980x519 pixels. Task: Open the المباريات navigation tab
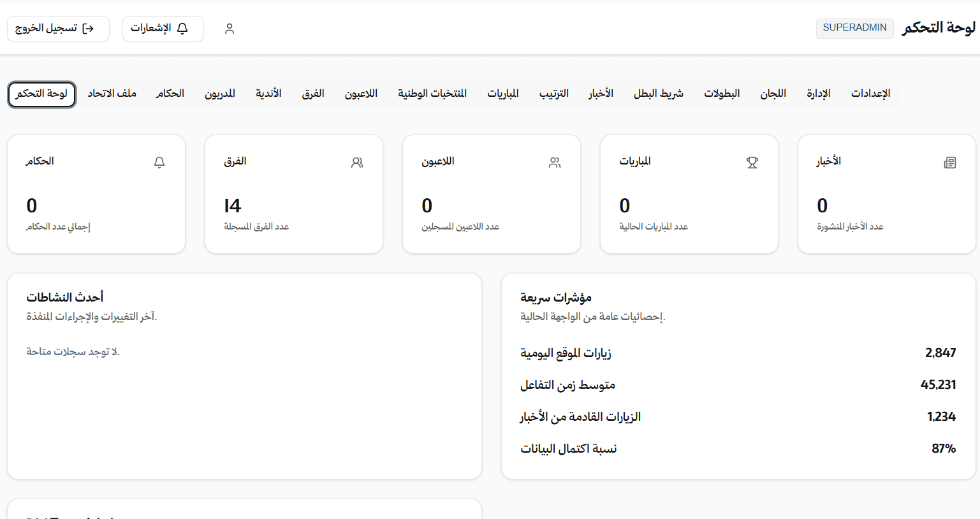tap(503, 93)
